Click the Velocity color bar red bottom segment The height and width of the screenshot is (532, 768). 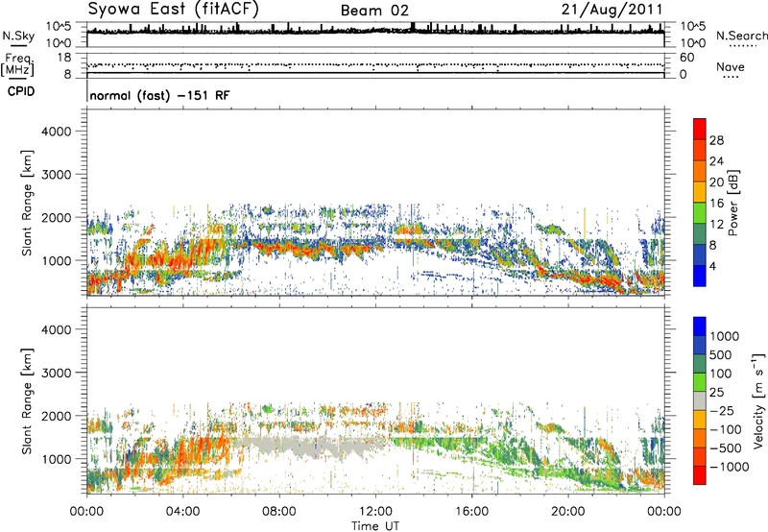(x=700, y=475)
